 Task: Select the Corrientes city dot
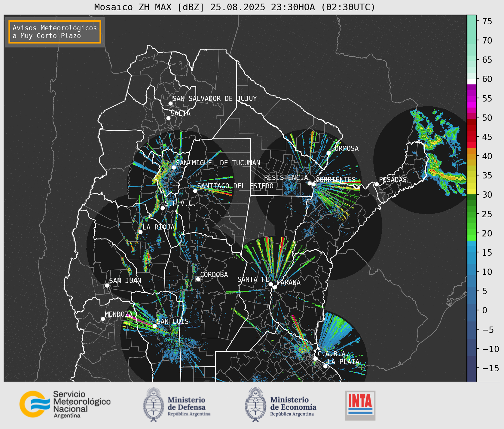coord(313,184)
